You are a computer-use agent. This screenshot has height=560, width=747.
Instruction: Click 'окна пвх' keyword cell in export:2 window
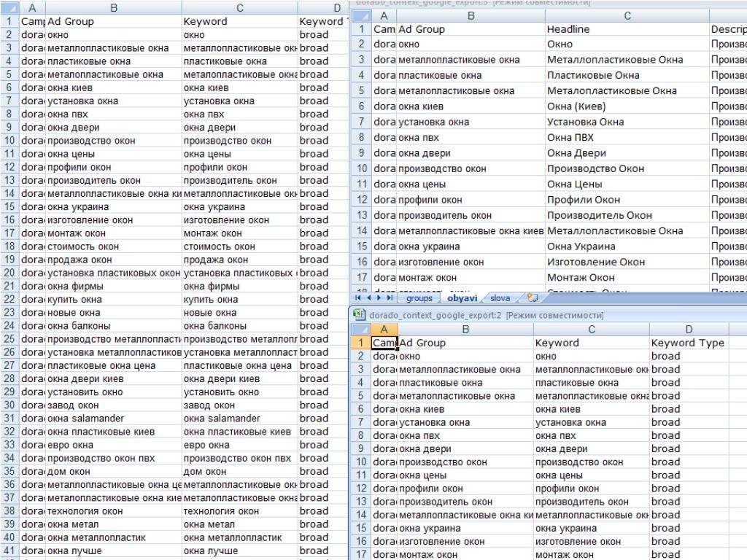(x=592, y=436)
